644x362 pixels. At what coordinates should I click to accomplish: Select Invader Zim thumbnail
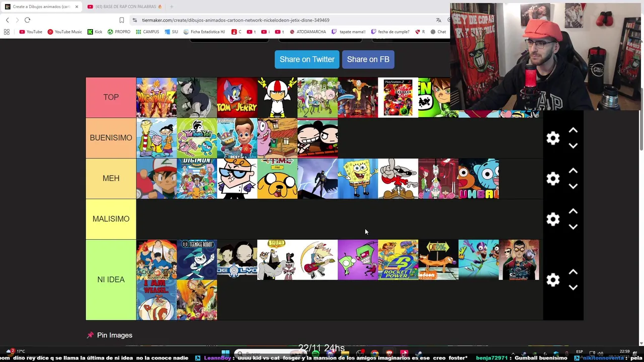pyautogui.click(x=358, y=260)
